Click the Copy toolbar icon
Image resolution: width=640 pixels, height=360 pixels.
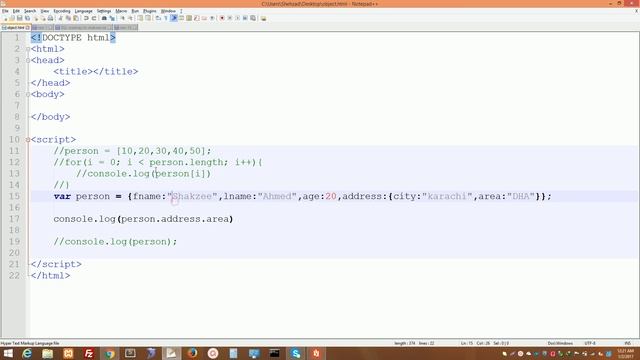[68, 18]
